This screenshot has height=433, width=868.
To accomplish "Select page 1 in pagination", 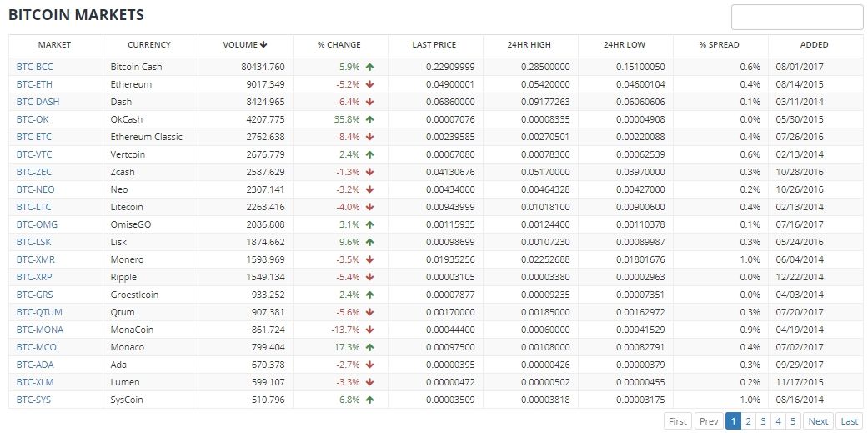I will [x=733, y=422].
